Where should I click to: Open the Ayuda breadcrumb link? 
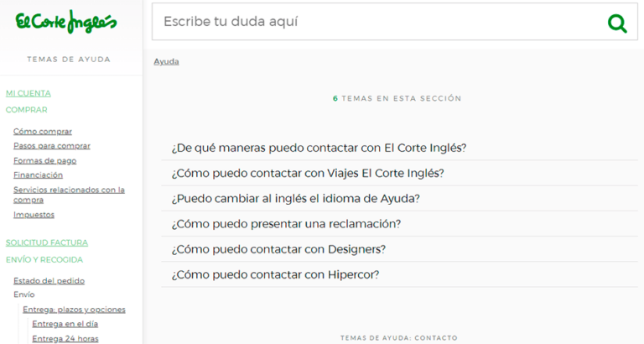click(x=166, y=61)
